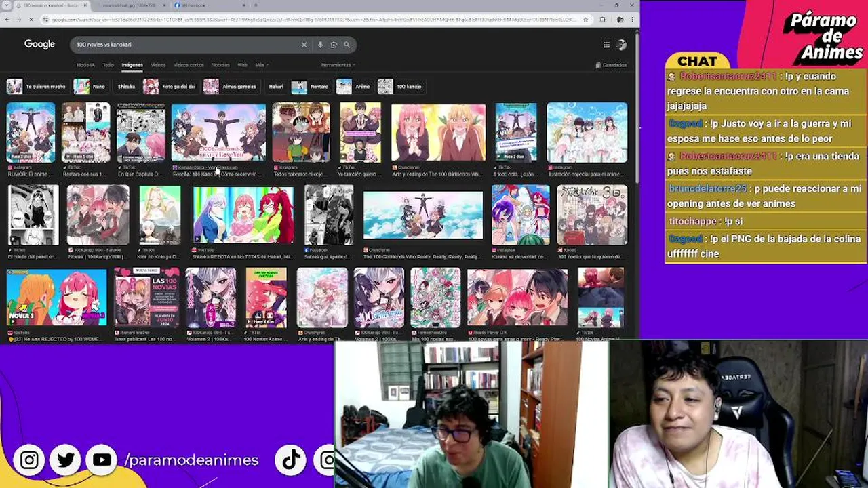Start voice search with microphone icon
Image resolution: width=868 pixels, height=488 pixels.
point(320,45)
